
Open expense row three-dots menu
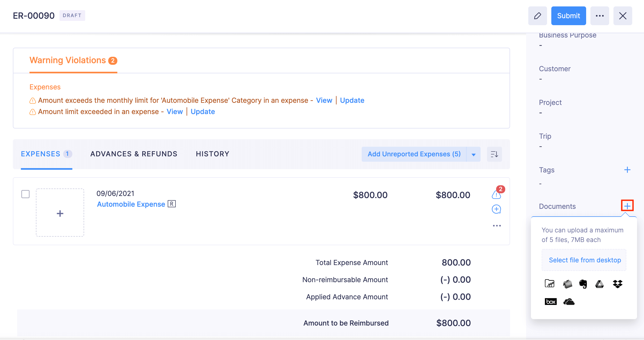497,226
